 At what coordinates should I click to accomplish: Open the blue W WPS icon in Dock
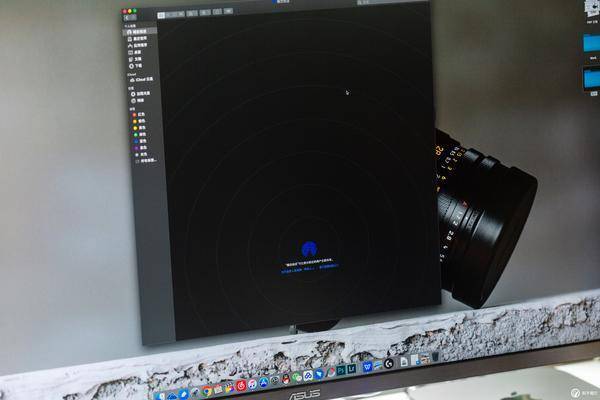(x=368, y=367)
